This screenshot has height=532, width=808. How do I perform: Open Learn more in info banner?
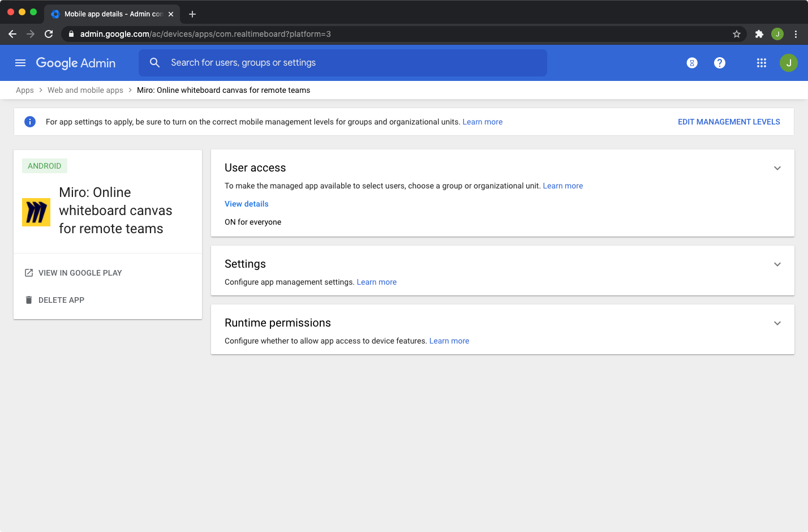pyautogui.click(x=483, y=122)
